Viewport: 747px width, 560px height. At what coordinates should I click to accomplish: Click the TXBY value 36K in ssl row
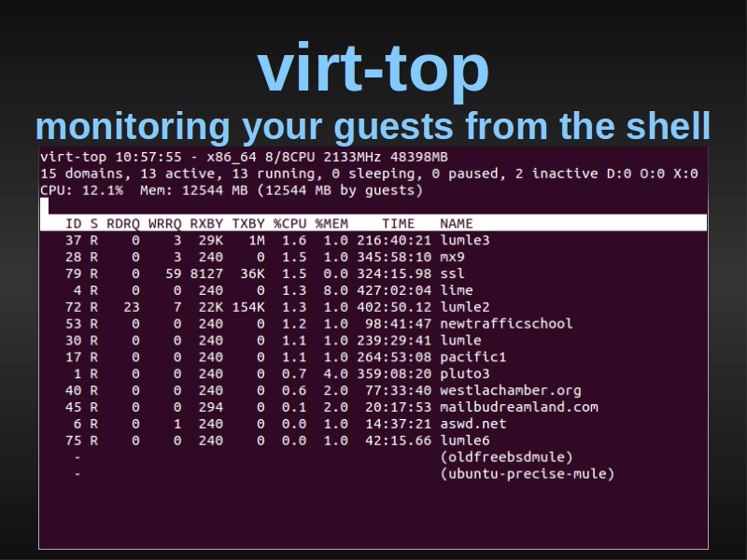(252, 273)
